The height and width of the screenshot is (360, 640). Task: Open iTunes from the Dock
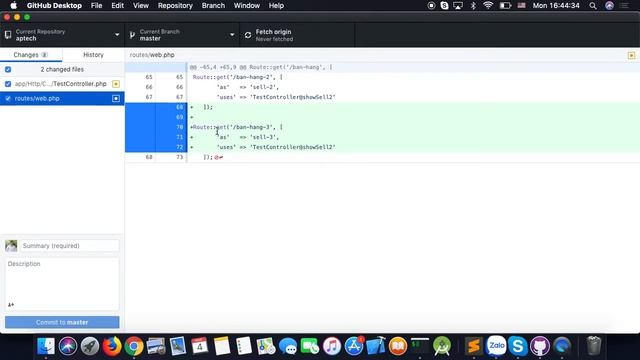(332, 346)
